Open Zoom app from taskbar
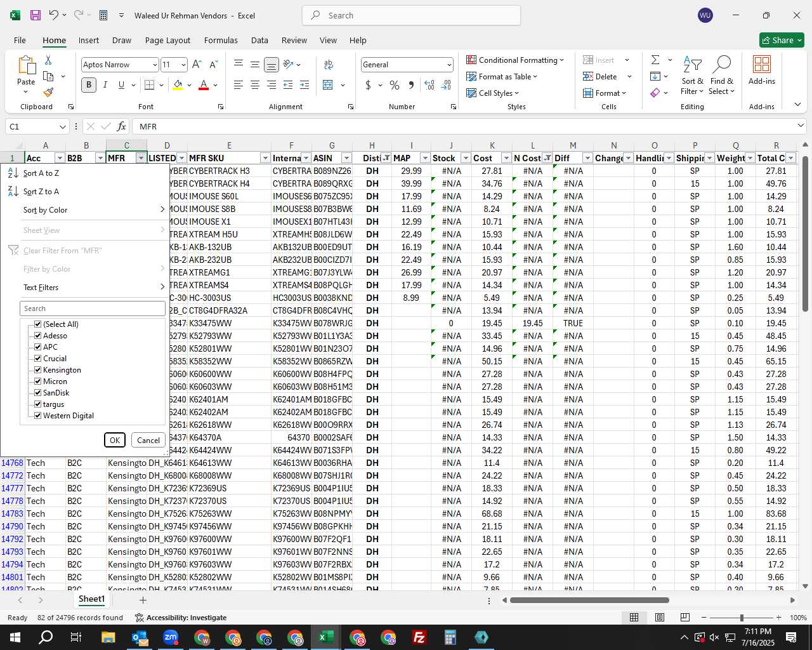Viewport: 812px width, 650px height. click(x=171, y=637)
